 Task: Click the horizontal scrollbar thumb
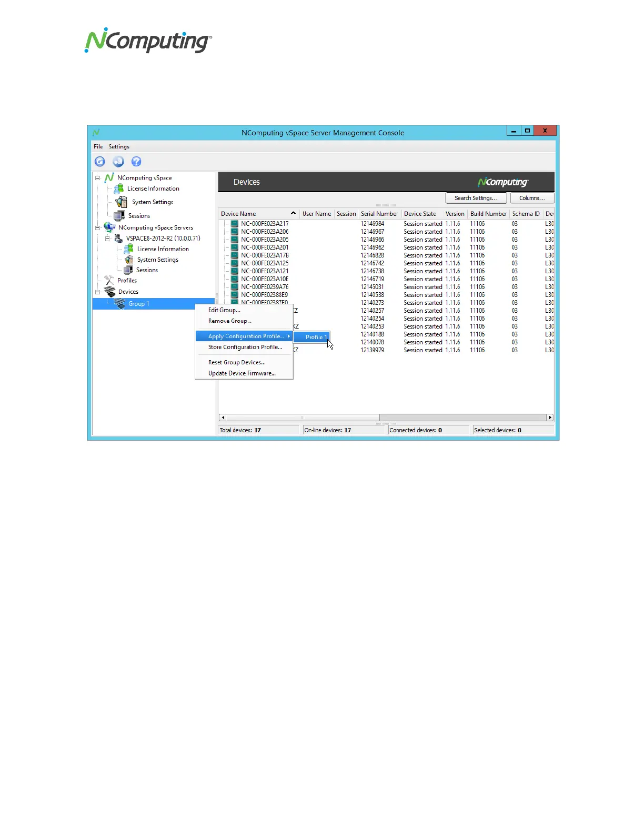302,418
